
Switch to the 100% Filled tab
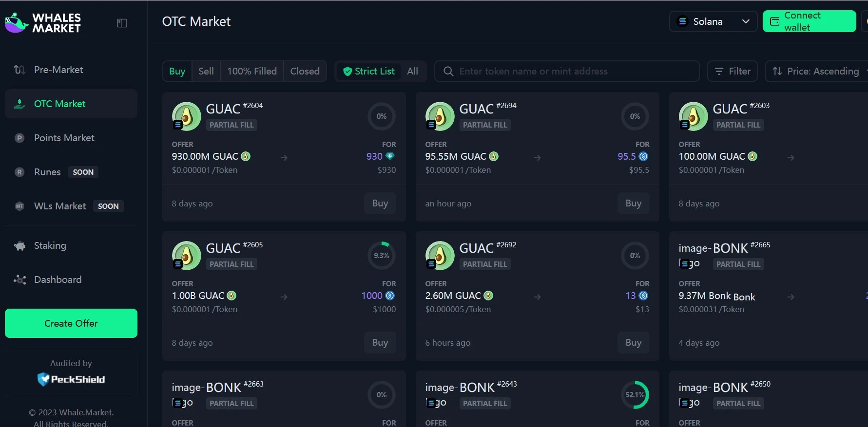[x=251, y=72]
